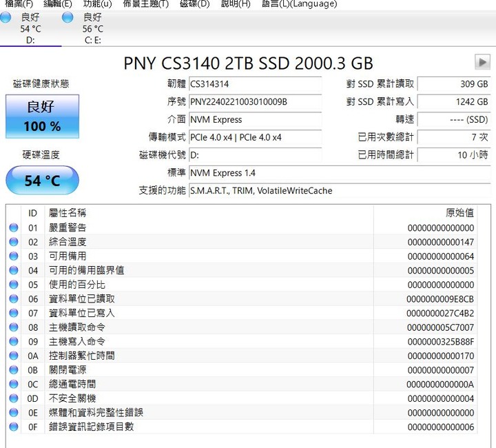Select the 使用的百分比 attribute name

click(x=77, y=285)
